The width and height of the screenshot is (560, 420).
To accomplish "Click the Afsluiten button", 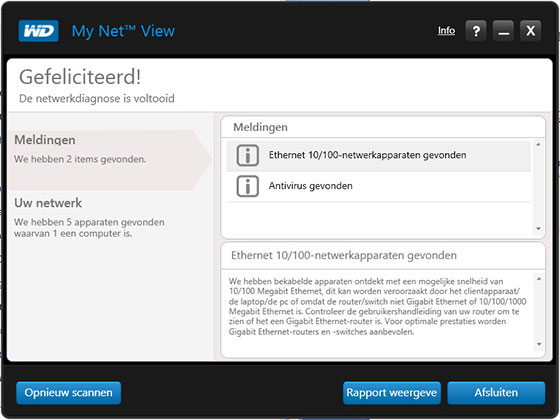I will 496,393.
